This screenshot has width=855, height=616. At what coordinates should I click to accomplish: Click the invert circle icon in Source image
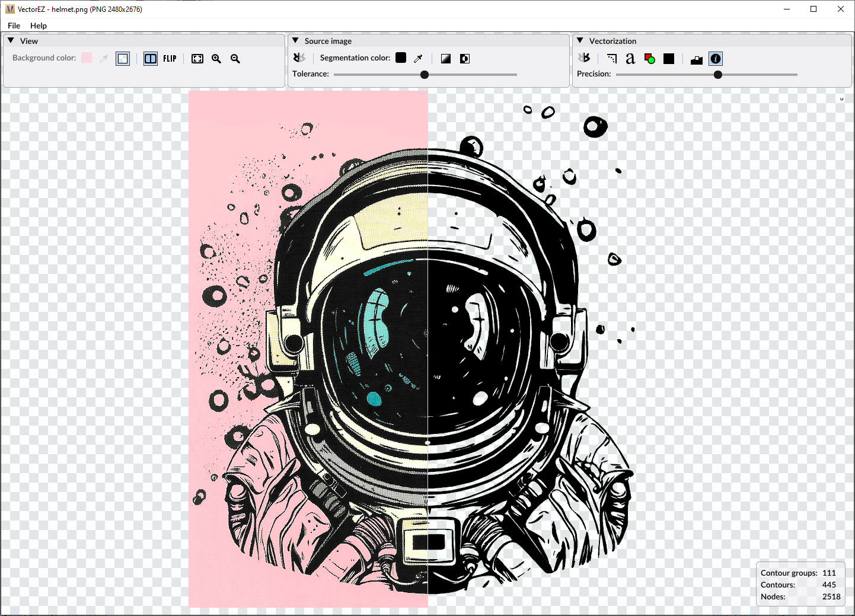pyautogui.click(x=465, y=59)
